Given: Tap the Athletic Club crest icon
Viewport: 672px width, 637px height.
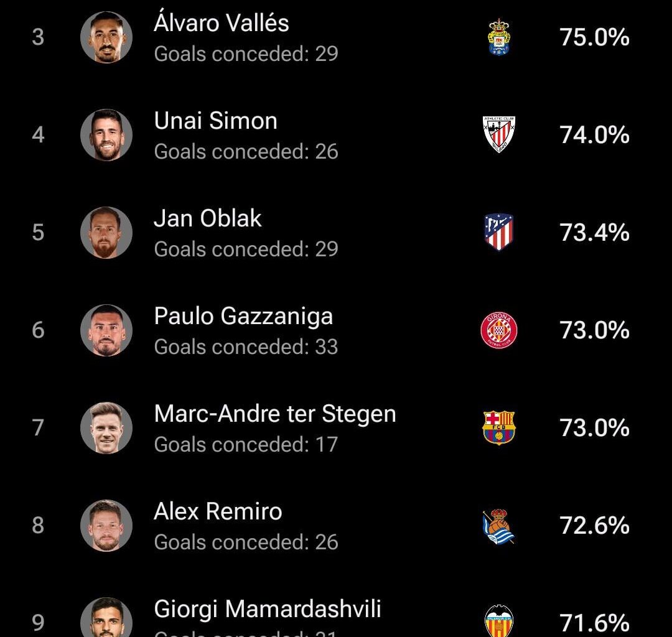Looking at the screenshot, I should click(499, 134).
